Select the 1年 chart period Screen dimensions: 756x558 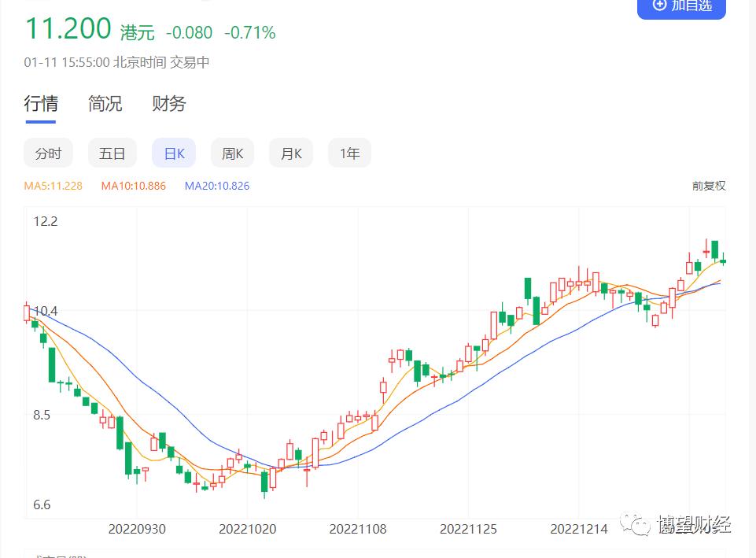349,153
